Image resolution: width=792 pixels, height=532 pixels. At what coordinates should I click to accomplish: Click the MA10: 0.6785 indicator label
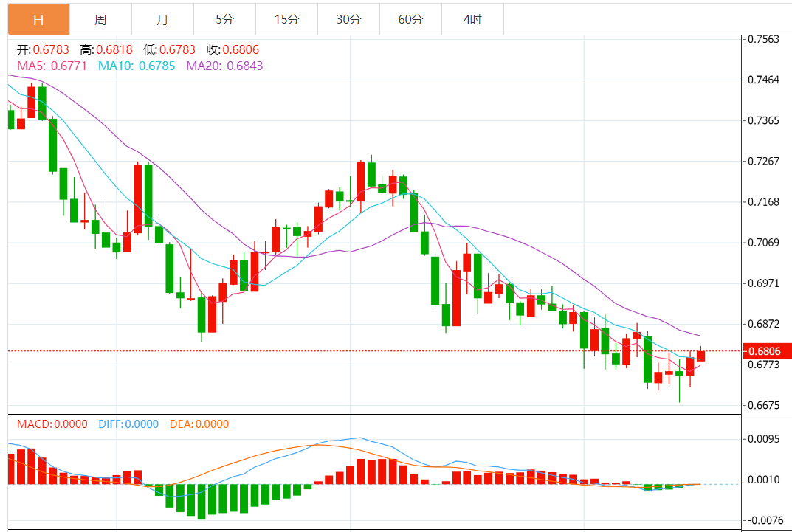coord(137,66)
